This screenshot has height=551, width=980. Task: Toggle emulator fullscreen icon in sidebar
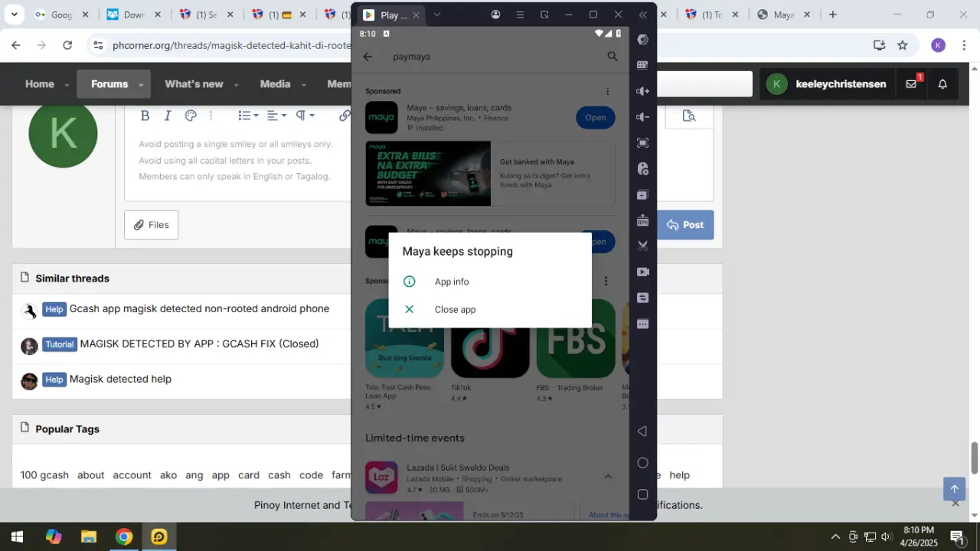pyautogui.click(x=642, y=143)
